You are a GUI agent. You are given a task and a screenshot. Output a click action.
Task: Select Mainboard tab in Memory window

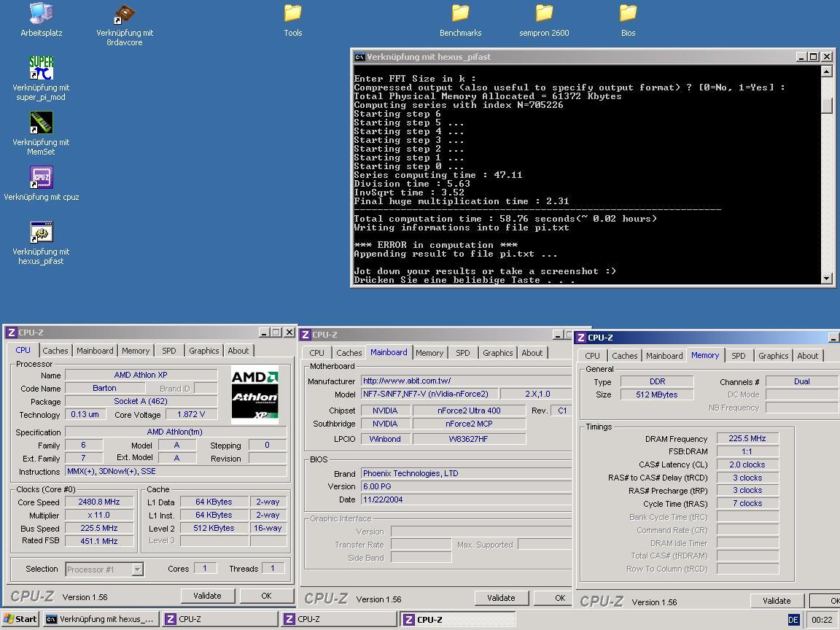click(664, 356)
